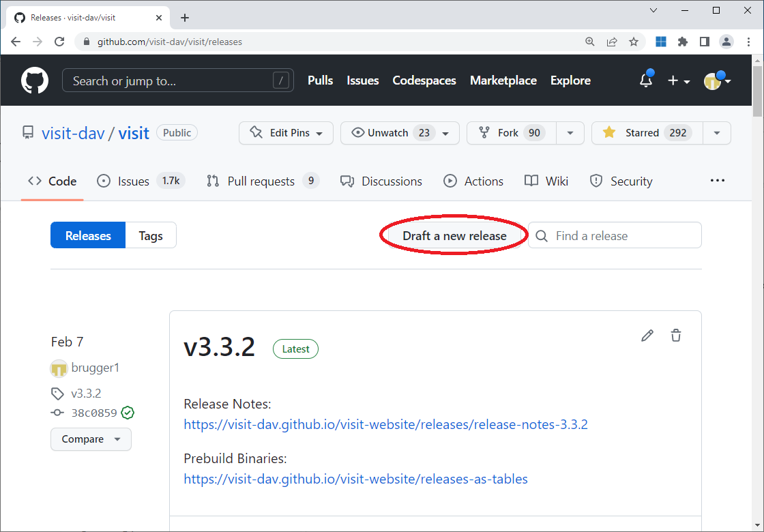
Task: Open the Pull requests tab
Action: [x=263, y=181]
